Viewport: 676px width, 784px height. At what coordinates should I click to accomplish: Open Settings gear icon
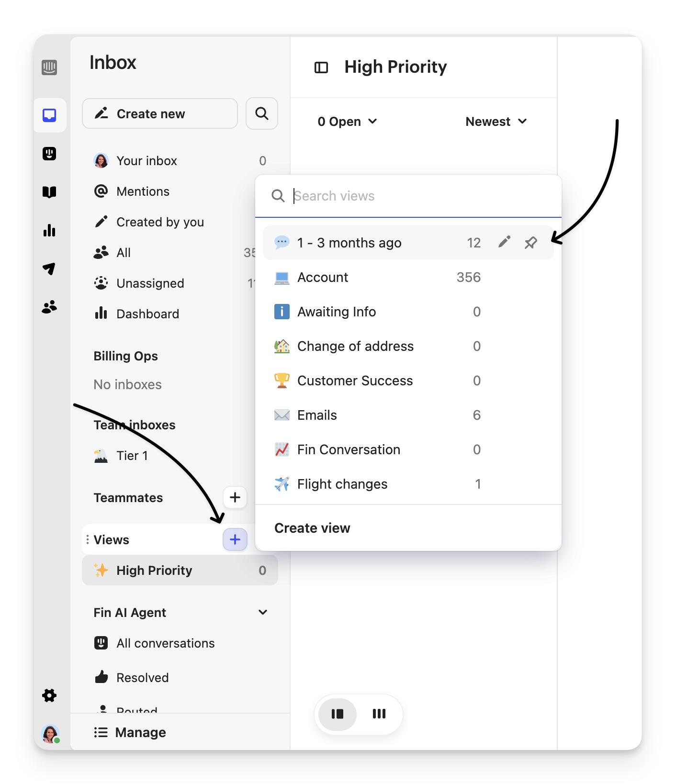[49, 695]
